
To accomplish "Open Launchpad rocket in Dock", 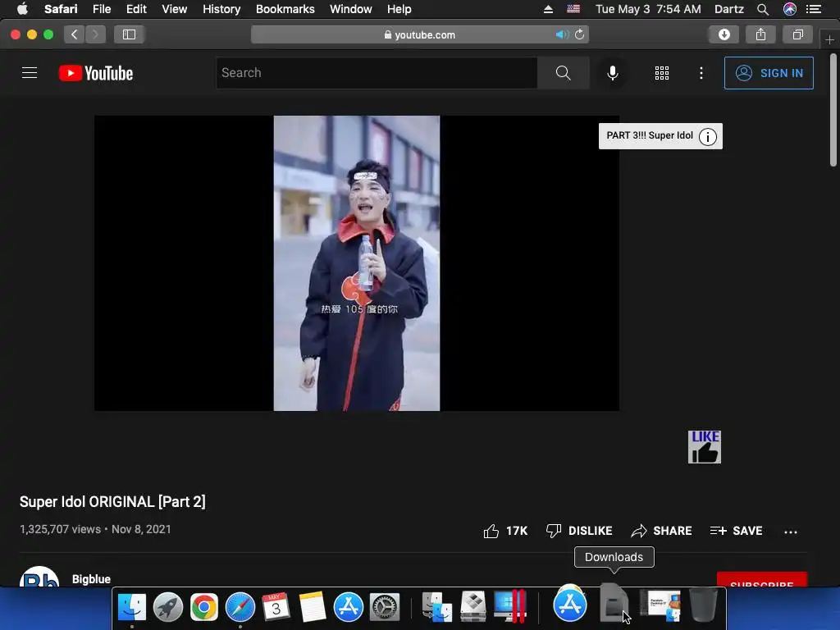I will (167, 607).
